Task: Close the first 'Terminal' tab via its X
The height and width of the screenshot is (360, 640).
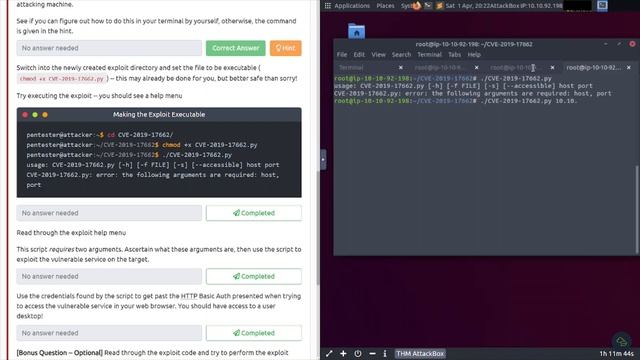Action: [x=400, y=67]
